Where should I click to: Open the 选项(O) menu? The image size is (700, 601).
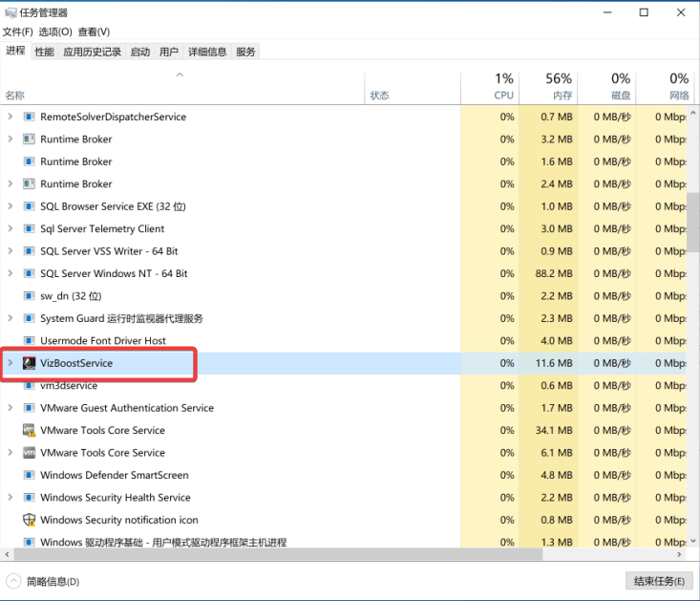(x=54, y=32)
